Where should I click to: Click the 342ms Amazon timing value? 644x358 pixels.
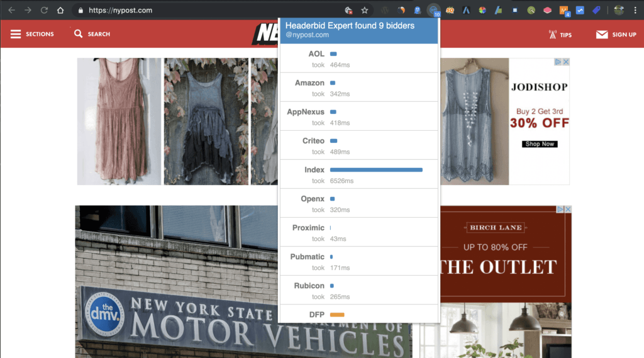click(340, 94)
